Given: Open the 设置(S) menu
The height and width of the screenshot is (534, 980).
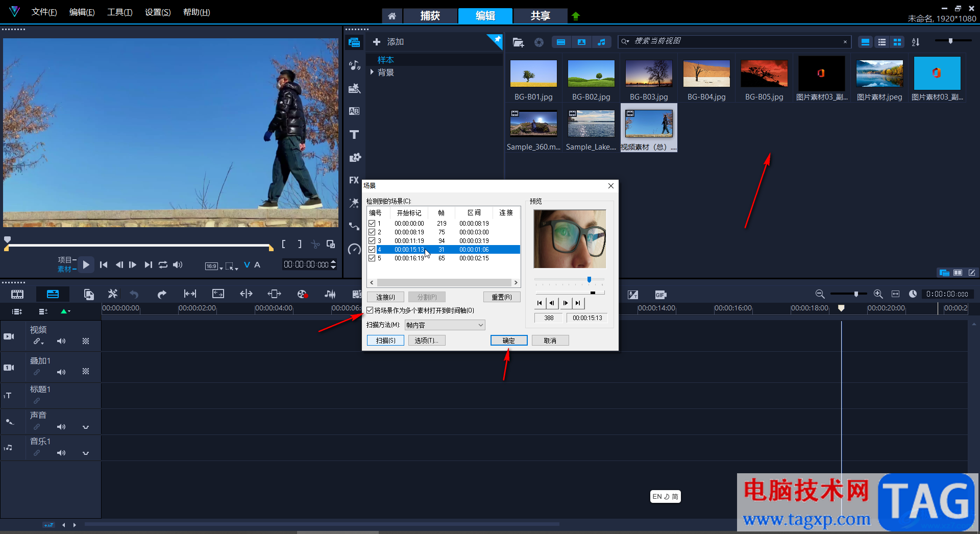Looking at the screenshot, I should (158, 12).
